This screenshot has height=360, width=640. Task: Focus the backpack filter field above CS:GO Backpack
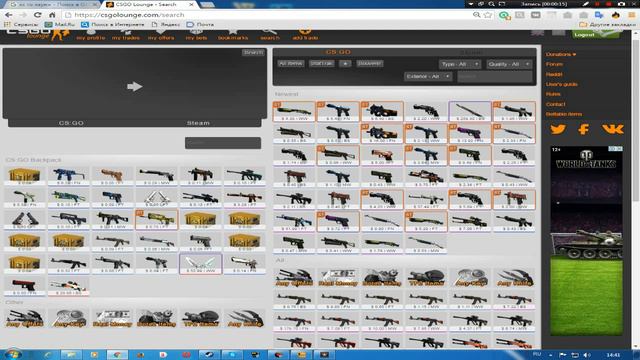[x=223, y=143]
